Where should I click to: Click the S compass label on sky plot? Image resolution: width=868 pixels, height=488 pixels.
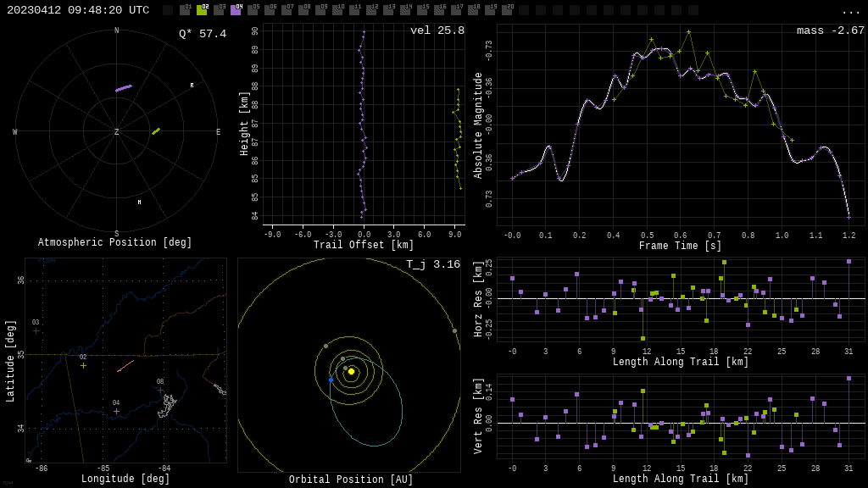point(116,234)
